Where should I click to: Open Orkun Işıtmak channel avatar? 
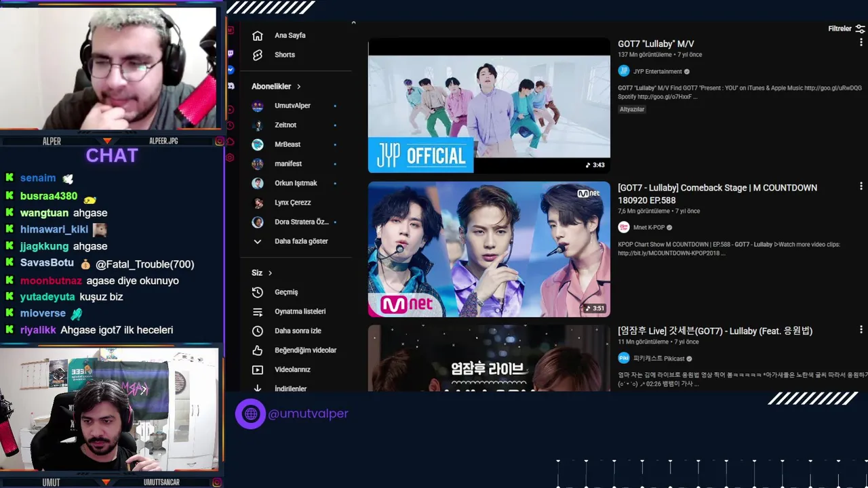[x=257, y=183]
